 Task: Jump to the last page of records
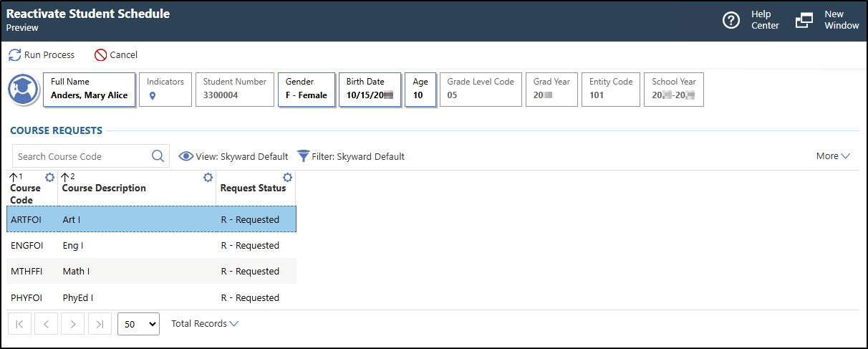tap(100, 324)
